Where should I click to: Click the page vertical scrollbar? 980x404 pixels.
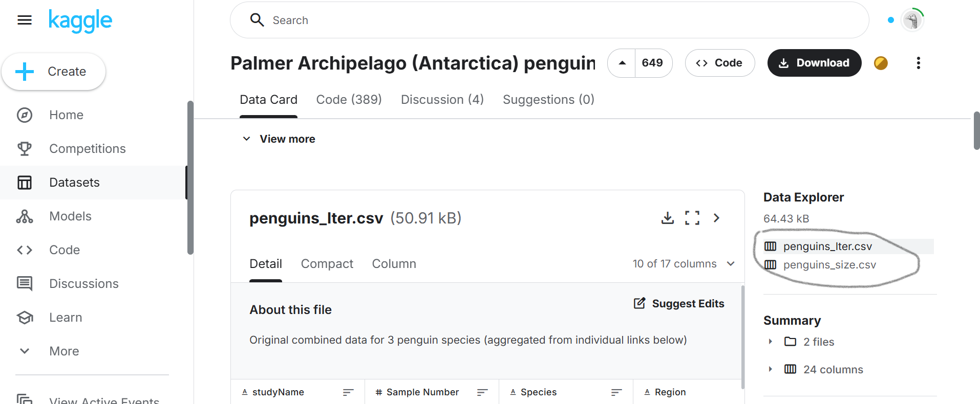976,130
